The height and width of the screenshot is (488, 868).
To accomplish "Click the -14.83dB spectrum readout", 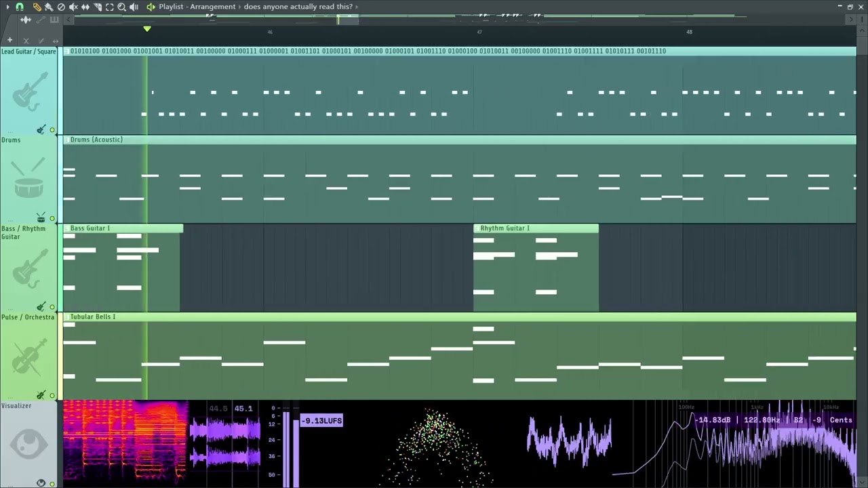I will 712,420.
